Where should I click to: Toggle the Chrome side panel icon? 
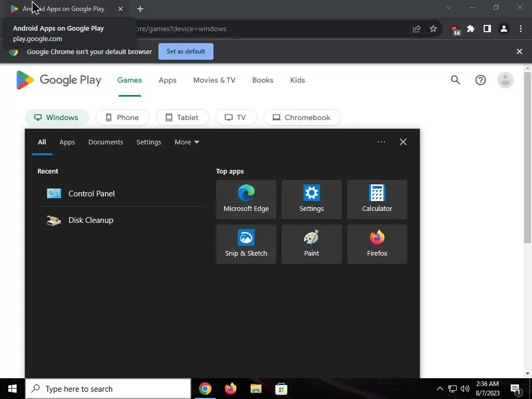pyautogui.click(x=487, y=29)
